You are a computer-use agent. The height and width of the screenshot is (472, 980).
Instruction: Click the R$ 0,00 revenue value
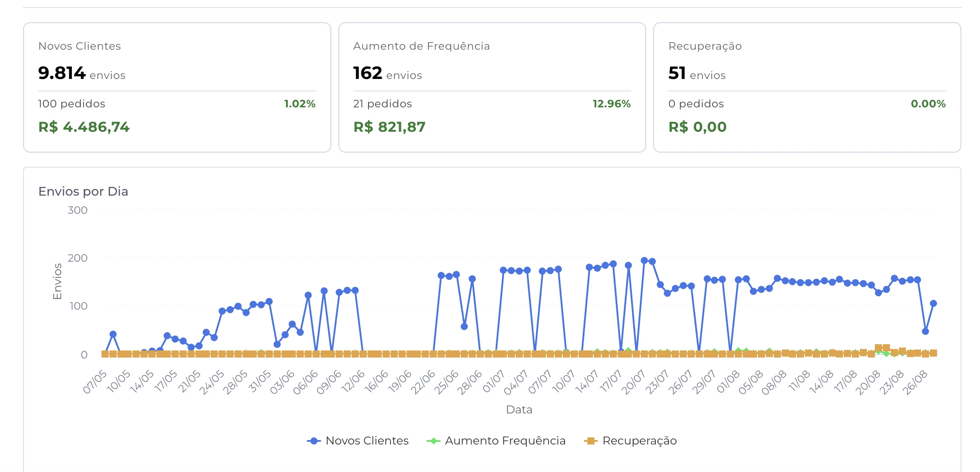(698, 127)
